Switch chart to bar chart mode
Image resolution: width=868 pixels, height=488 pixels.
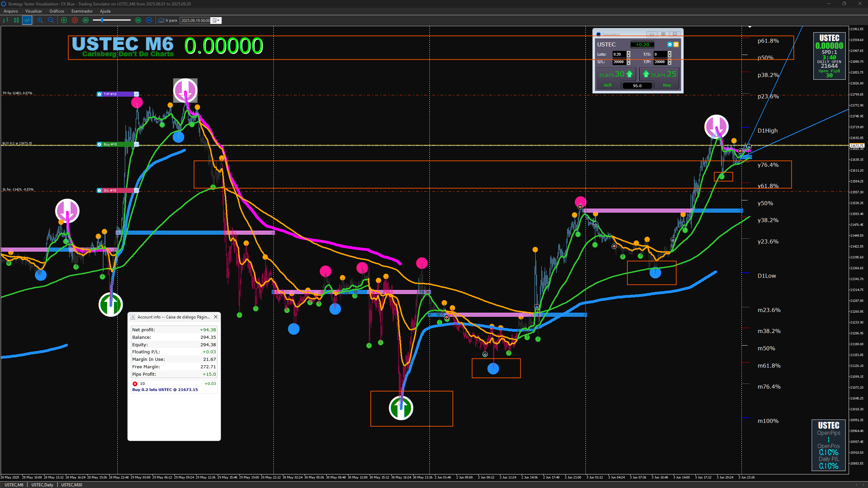tap(6, 20)
